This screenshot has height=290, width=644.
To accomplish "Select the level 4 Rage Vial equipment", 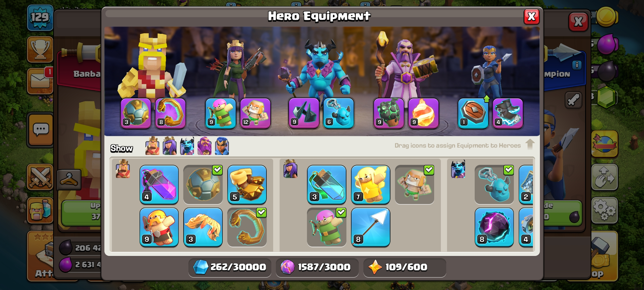I will tap(159, 184).
